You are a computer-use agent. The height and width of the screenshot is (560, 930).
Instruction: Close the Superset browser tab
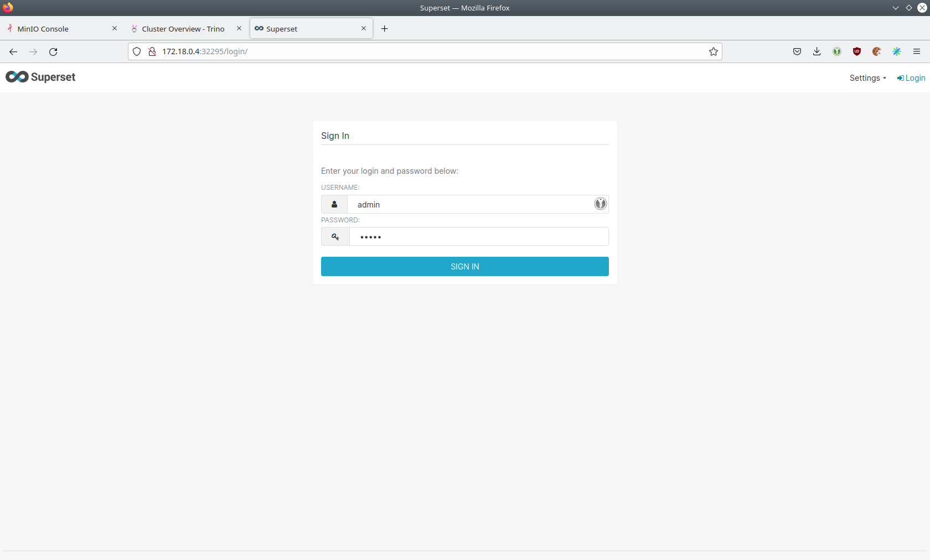[364, 28]
